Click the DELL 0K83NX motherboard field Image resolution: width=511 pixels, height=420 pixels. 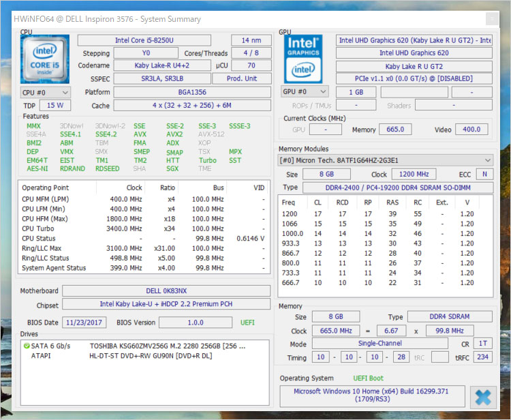(166, 291)
